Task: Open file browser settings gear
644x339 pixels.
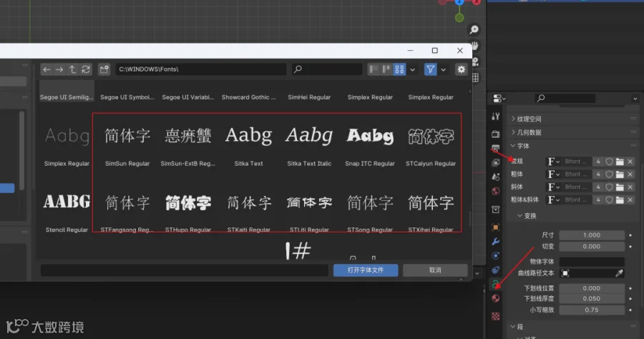Action: tap(462, 69)
